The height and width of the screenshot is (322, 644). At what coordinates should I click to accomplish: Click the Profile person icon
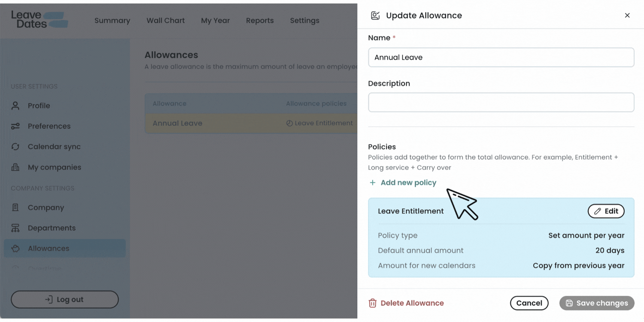[x=15, y=106]
